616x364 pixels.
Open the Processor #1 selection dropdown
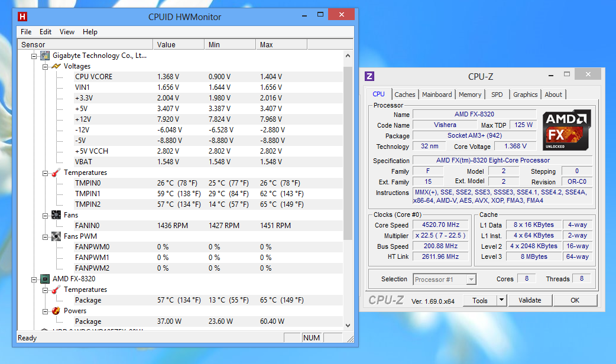click(471, 279)
